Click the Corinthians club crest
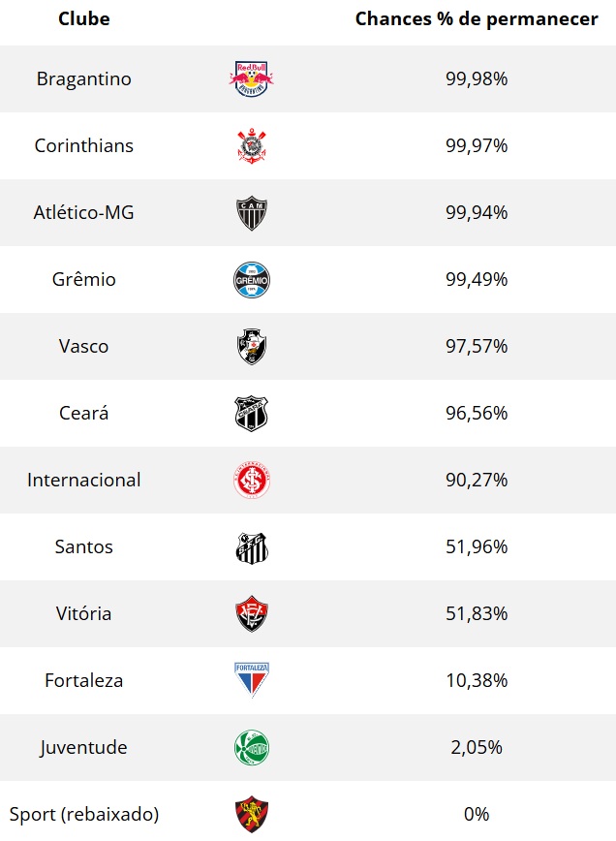Viewport: 616px width, 841px height. pyautogui.click(x=252, y=146)
